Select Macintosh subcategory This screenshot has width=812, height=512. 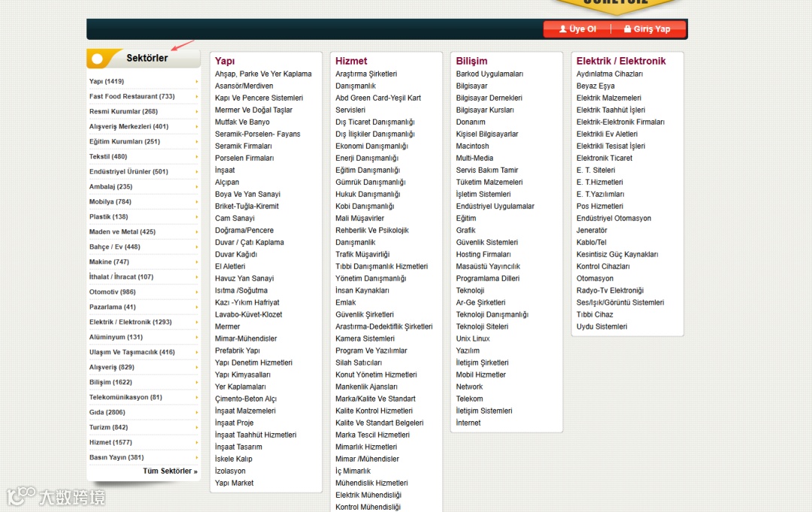tap(472, 146)
